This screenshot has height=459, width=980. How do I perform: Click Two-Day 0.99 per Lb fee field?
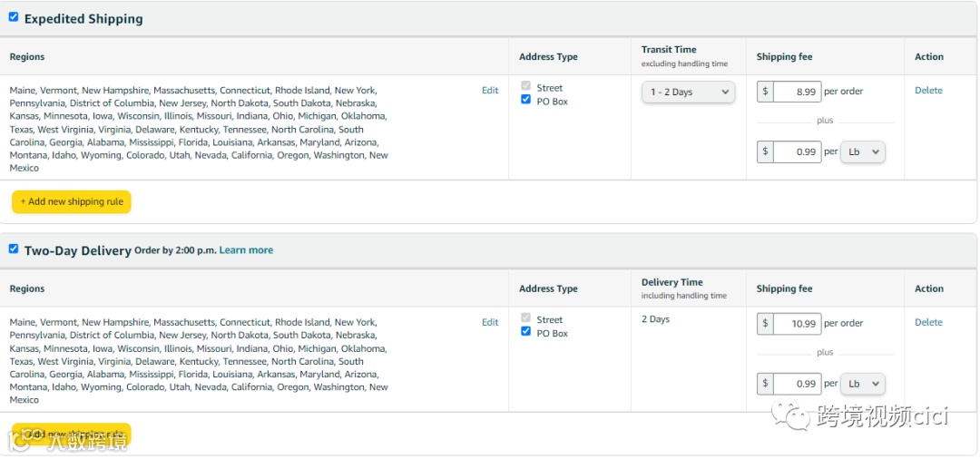pos(797,384)
